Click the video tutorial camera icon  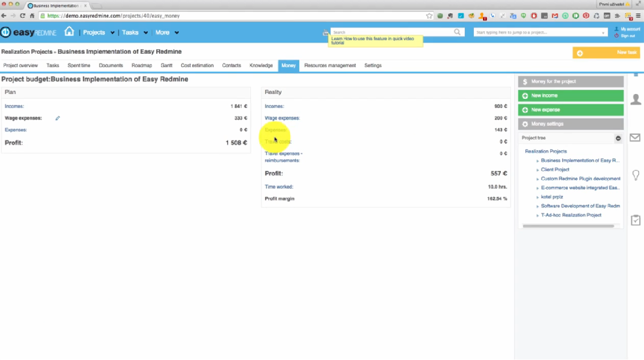pos(326,33)
